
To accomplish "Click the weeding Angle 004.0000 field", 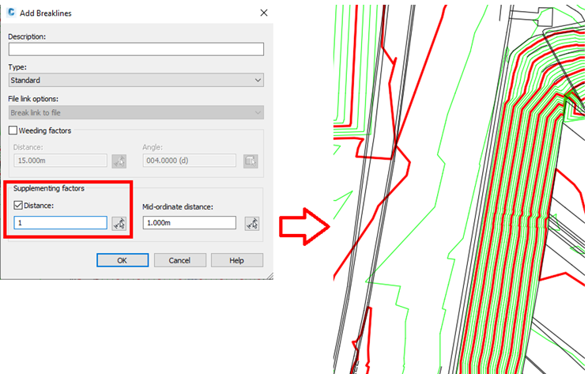I will click(190, 161).
